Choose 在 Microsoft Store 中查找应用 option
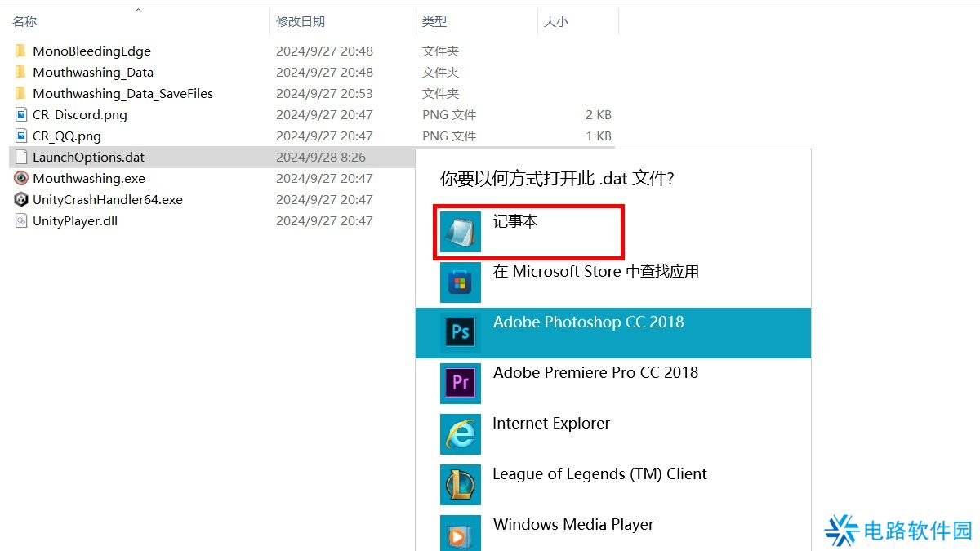This screenshot has width=980, height=551. [x=596, y=272]
